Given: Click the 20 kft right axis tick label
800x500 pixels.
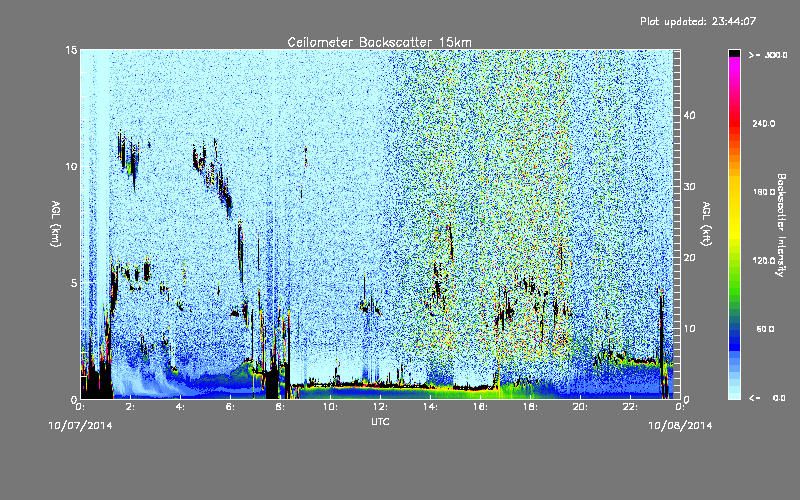Looking at the screenshot, I should tap(689, 258).
